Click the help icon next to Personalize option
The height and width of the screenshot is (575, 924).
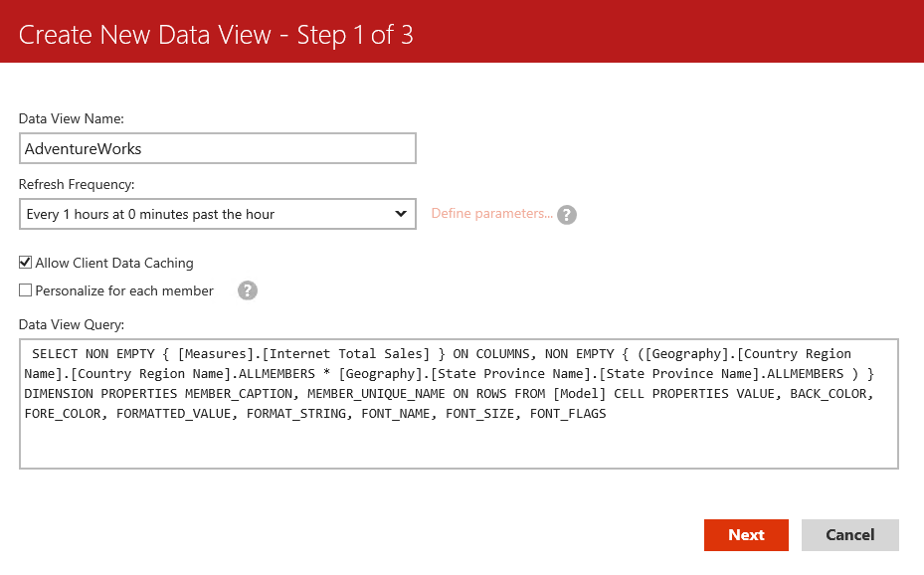pyautogui.click(x=248, y=290)
